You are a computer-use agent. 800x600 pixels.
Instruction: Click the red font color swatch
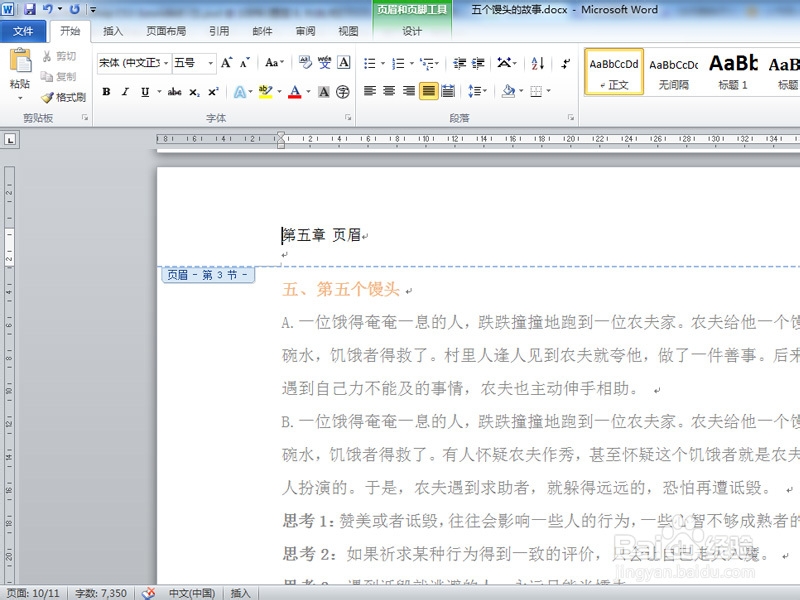[x=295, y=91]
